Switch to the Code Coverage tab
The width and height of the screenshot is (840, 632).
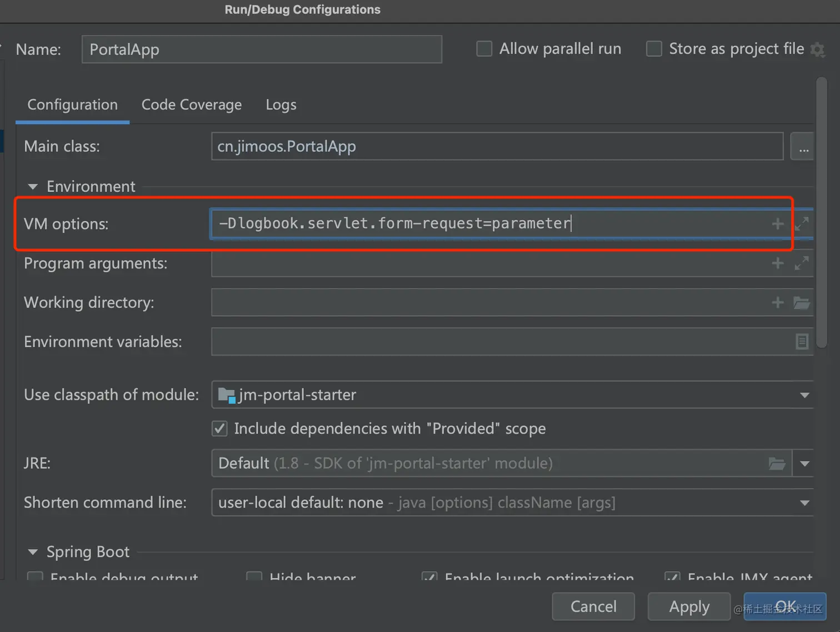pyautogui.click(x=192, y=104)
